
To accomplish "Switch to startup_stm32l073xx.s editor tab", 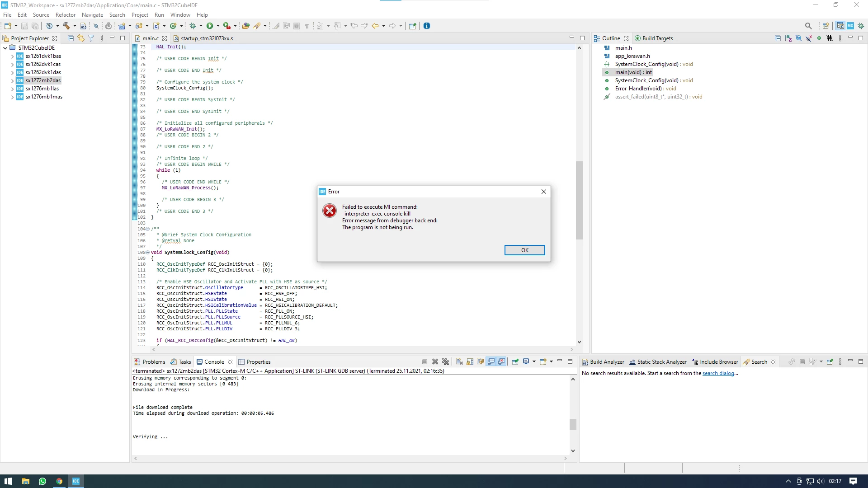I will [x=203, y=38].
